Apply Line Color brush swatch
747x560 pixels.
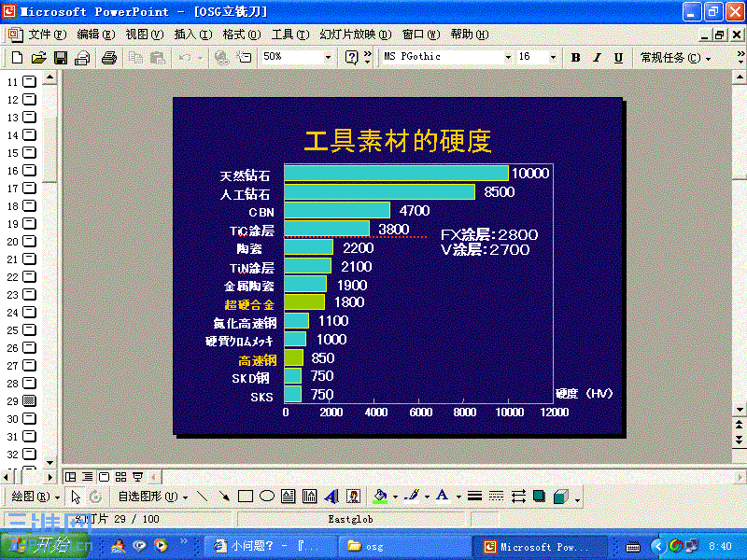412,497
